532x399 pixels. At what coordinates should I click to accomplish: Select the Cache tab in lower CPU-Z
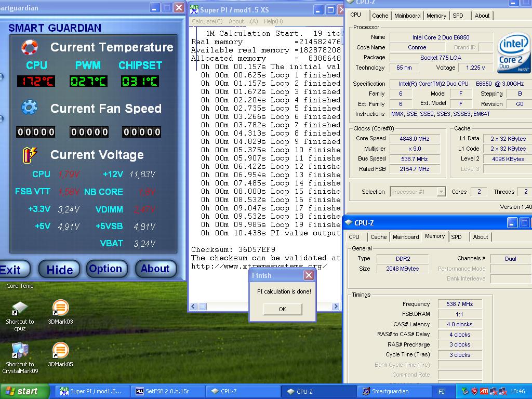379,237
